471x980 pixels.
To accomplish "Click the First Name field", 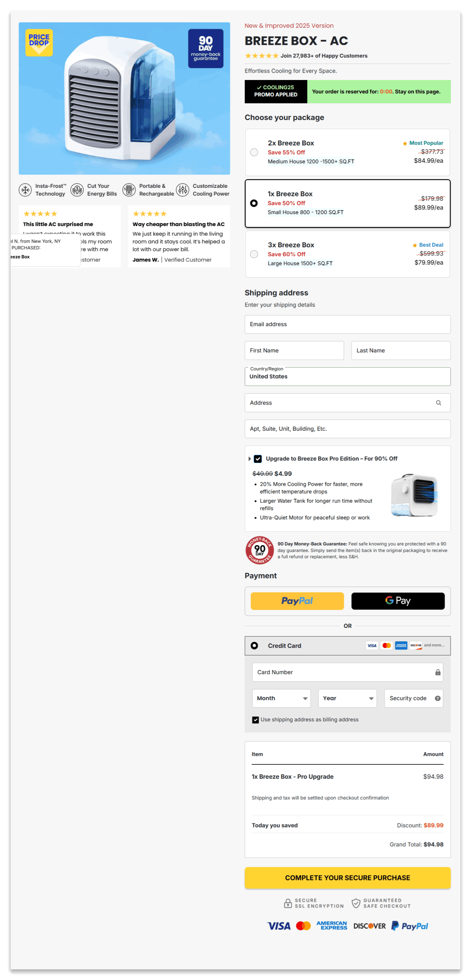I will click(294, 350).
